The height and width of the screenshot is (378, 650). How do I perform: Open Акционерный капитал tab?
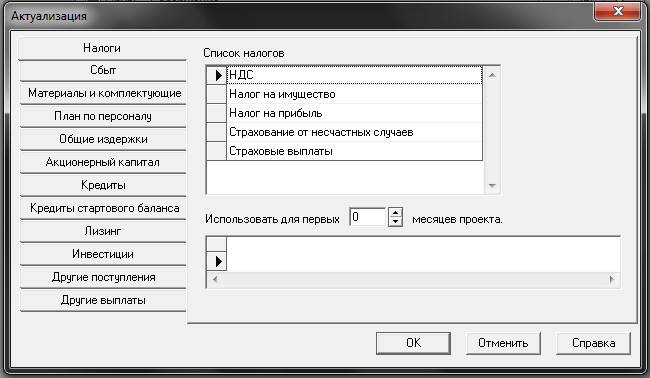[103, 162]
